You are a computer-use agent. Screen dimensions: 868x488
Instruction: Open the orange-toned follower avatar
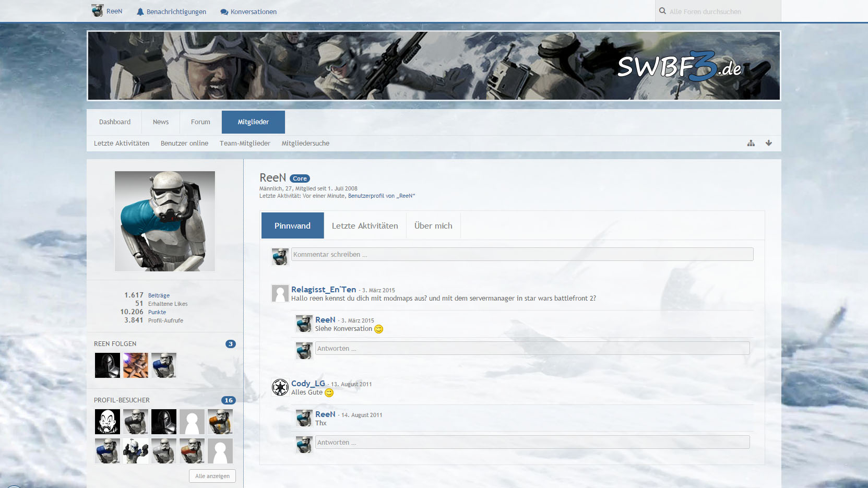[136, 365]
